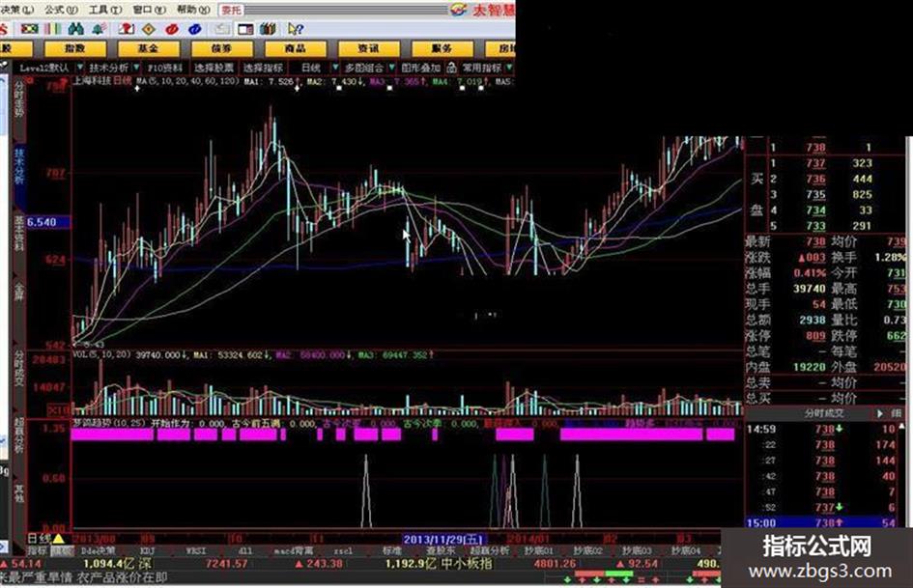The image size is (913, 588).
Task: Click the 委托 button in menu bar
Action: point(231,10)
